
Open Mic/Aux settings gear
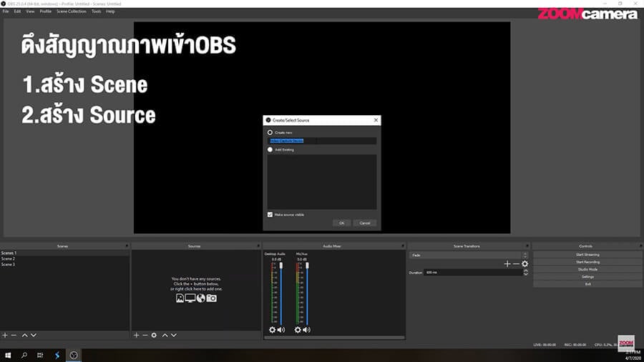tap(298, 330)
